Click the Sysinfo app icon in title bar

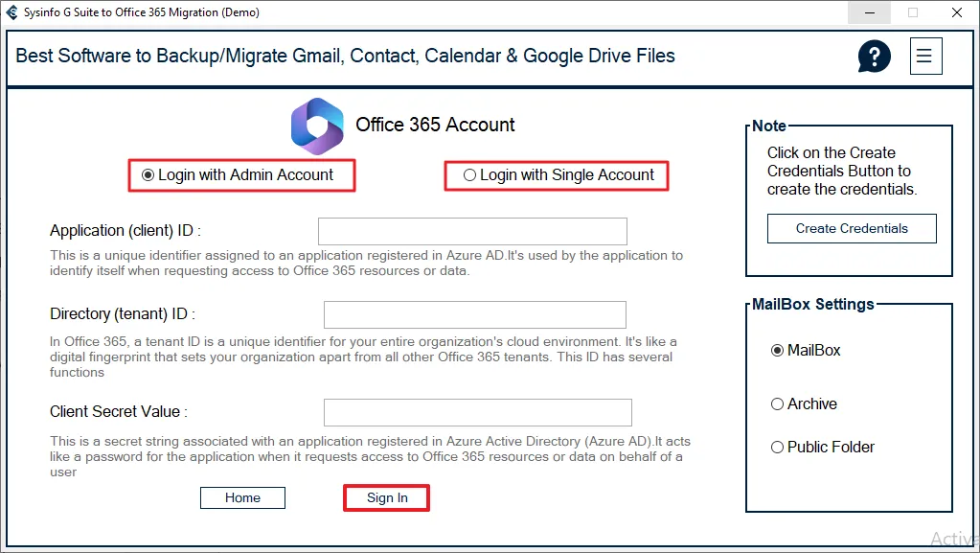(11, 12)
